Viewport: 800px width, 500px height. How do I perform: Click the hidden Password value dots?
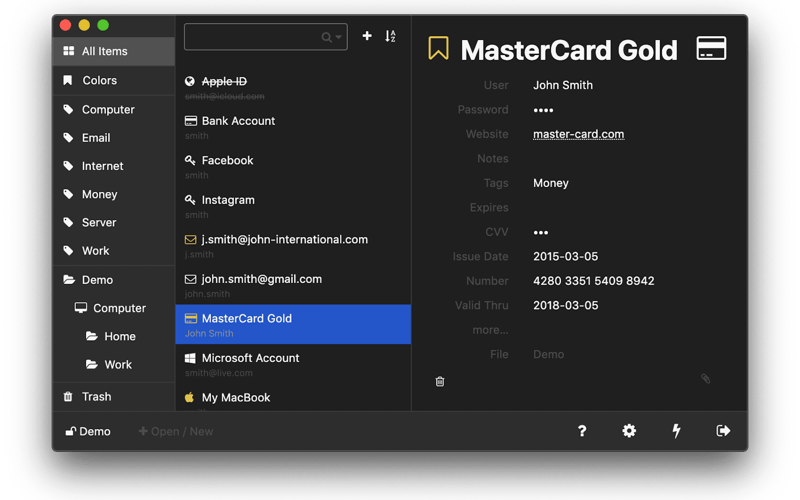[x=543, y=110]
